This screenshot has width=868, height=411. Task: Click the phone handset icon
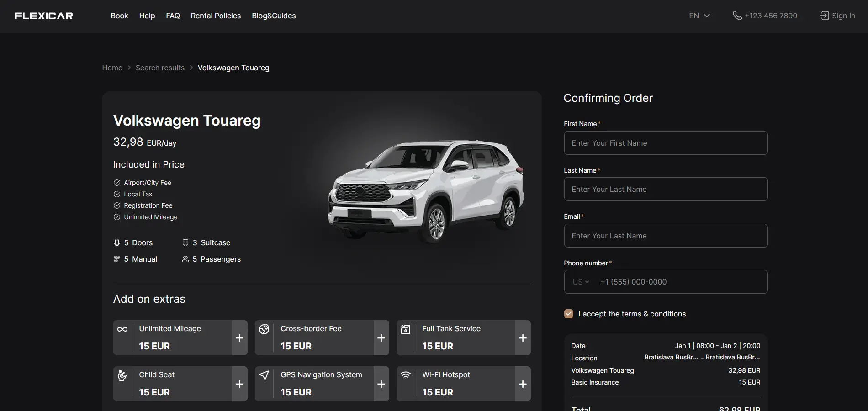737,16
